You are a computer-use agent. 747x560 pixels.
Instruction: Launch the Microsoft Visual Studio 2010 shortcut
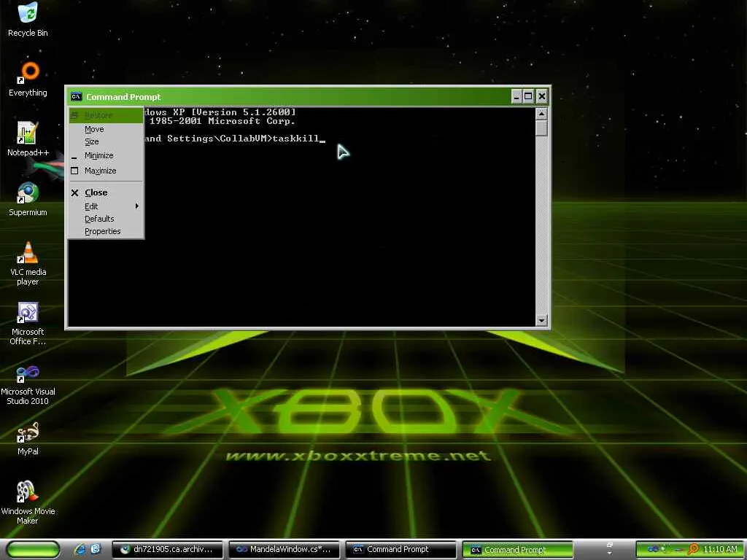coord(28,384)
